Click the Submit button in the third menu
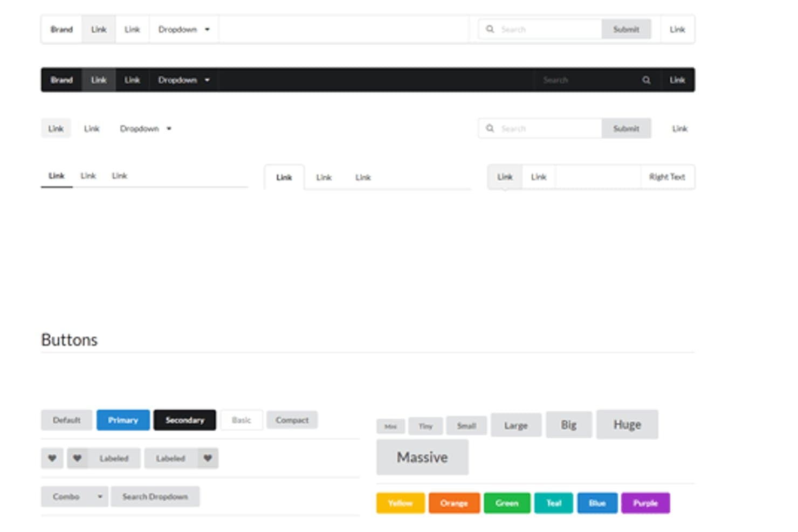This screenshot has height=532, width=798. tap(626, 128)
